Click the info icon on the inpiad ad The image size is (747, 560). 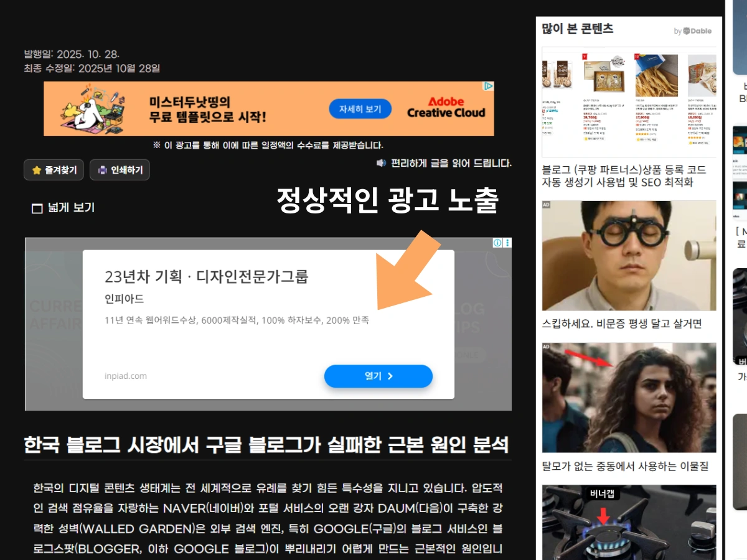coord(497,243)
